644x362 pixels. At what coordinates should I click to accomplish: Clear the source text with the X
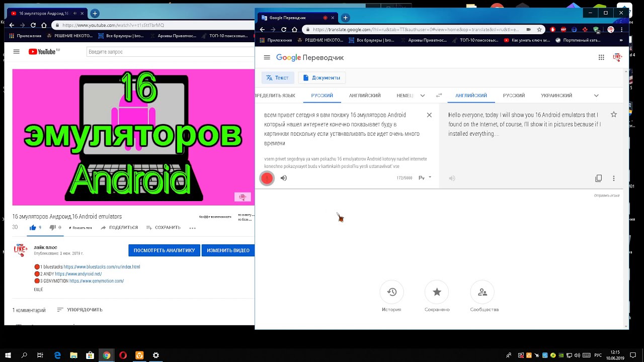(429, 115)
